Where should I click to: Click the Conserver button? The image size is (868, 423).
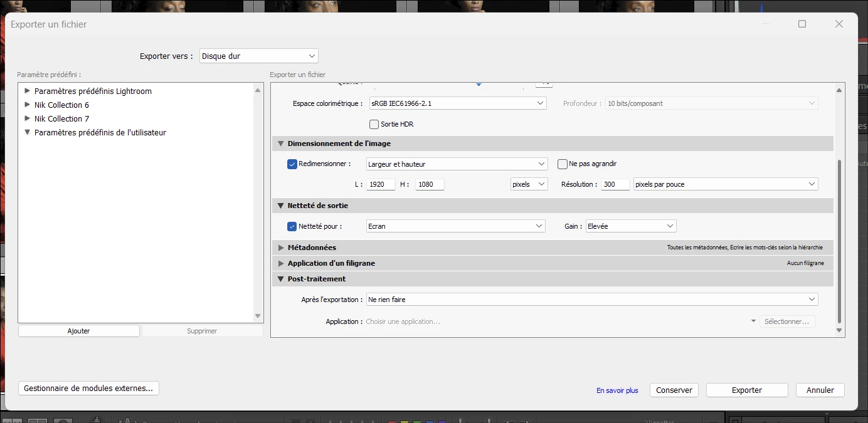[674, 390]
